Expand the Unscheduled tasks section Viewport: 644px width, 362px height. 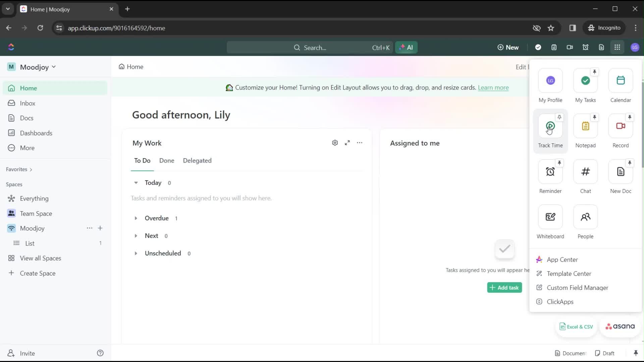coord(136,253)
